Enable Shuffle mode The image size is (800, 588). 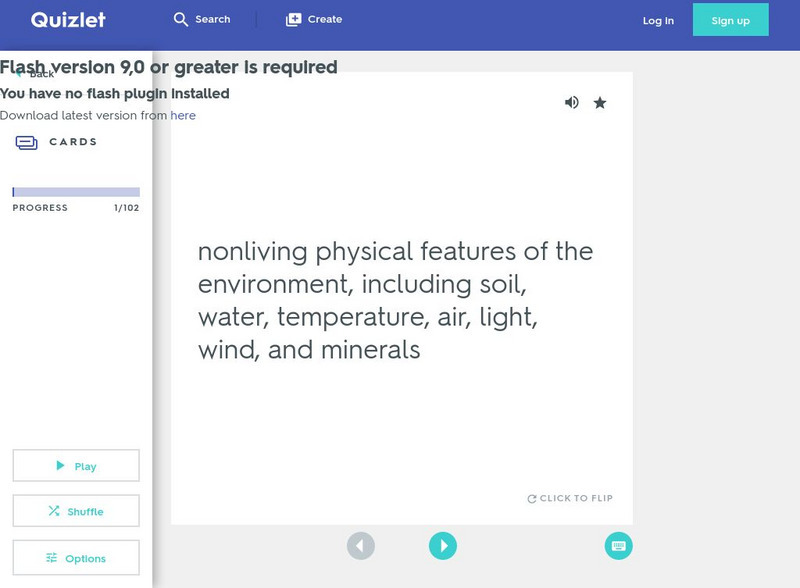pyautogui.click(x=75, y=511)
